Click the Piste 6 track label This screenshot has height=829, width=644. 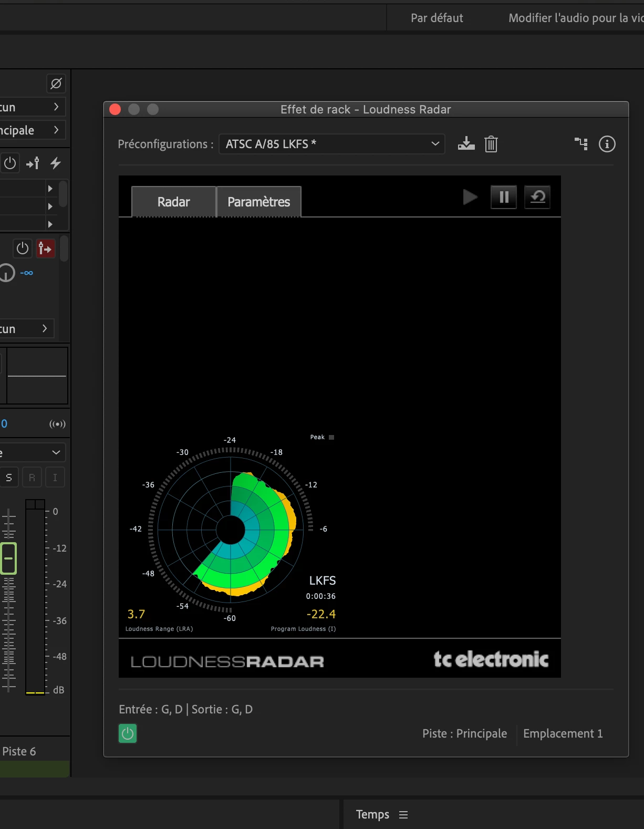point(19,752)
